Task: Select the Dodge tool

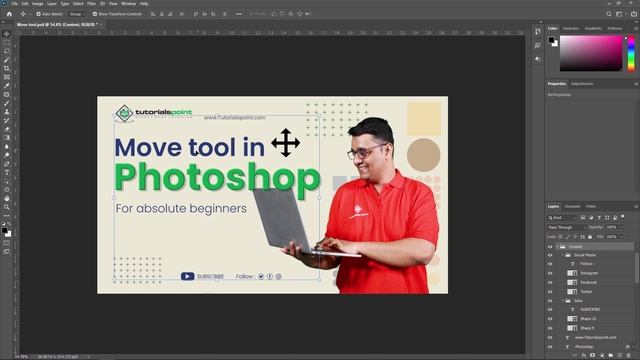Action: (x=7, y=155)
